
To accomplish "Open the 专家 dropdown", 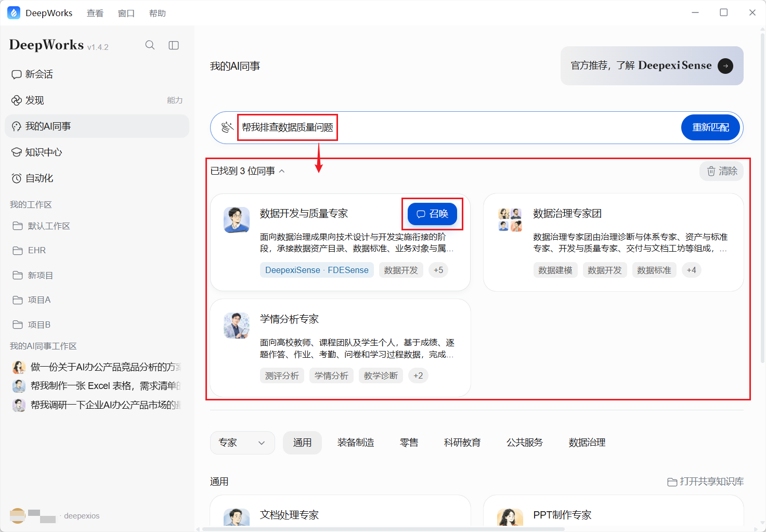I will 242,443.
